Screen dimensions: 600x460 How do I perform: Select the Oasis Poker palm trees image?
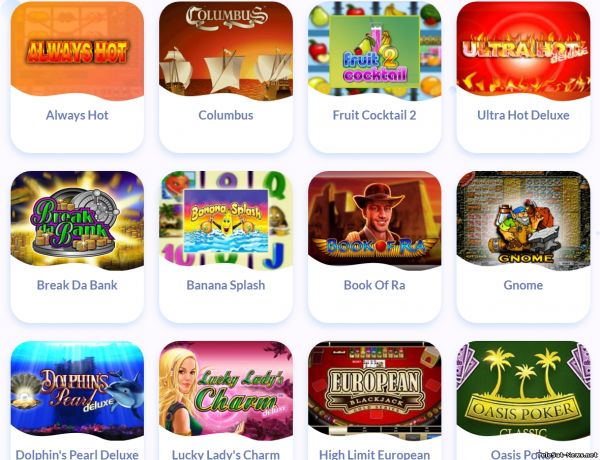pyautogui.click(x=523, y=390)
